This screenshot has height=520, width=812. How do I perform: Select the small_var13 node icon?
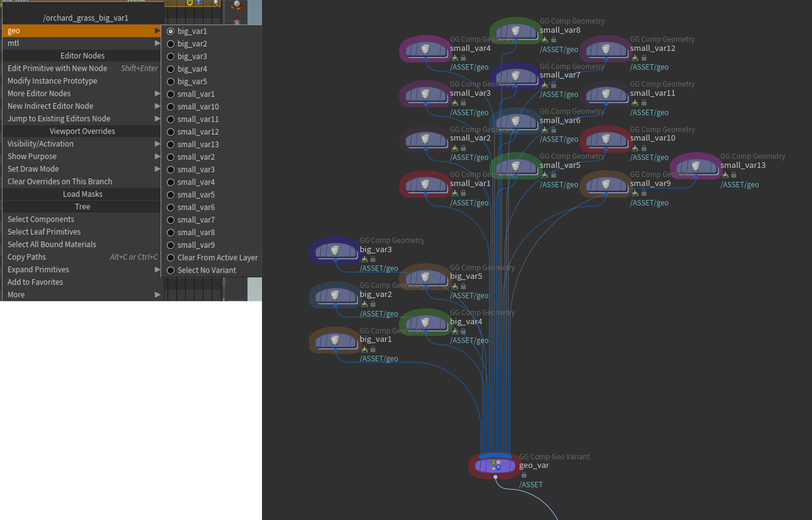click(696, 166)
